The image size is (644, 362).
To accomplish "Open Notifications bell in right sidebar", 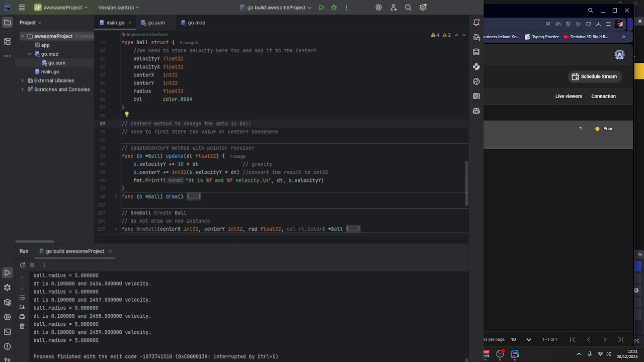I will pos(476,23).
